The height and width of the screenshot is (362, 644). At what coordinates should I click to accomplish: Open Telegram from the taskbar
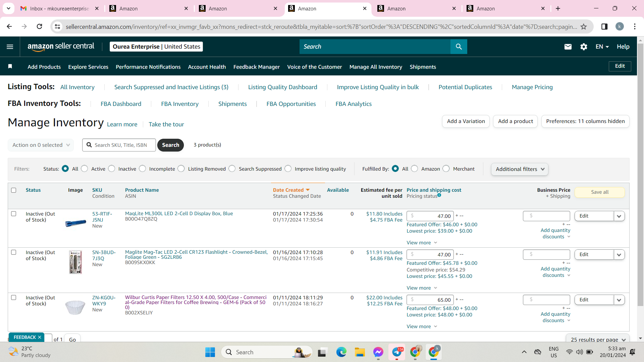tap(397, 352)
